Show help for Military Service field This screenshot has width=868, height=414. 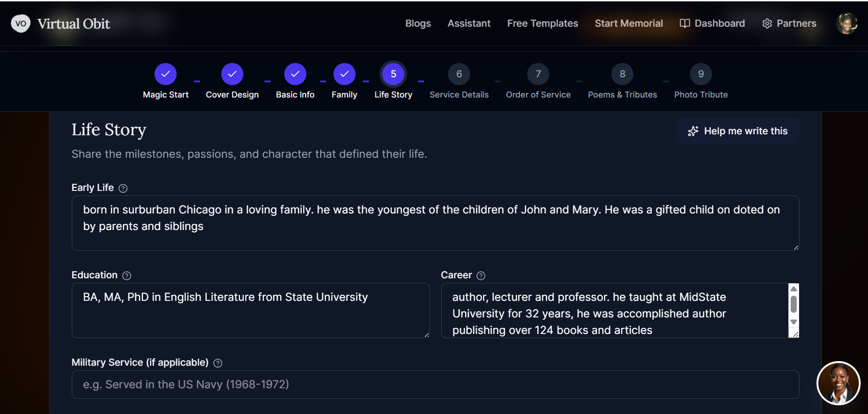click(x=218, y=363)
